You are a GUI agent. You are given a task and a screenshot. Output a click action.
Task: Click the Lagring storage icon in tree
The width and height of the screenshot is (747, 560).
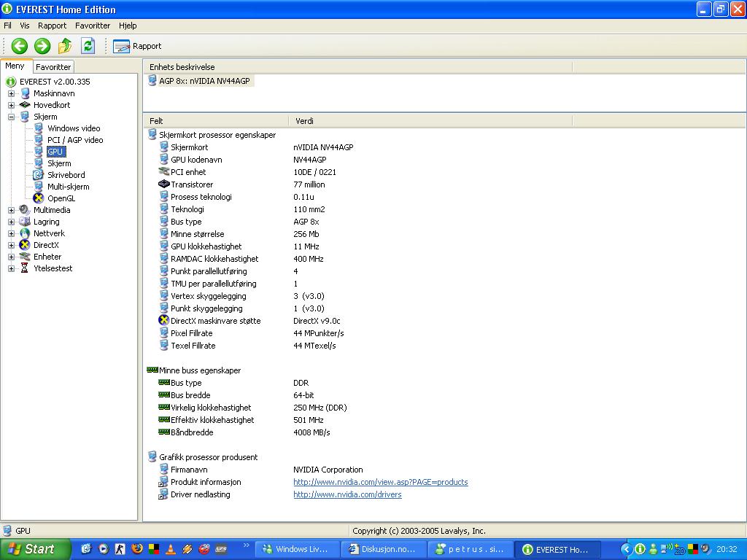click(x=25, y=222)
